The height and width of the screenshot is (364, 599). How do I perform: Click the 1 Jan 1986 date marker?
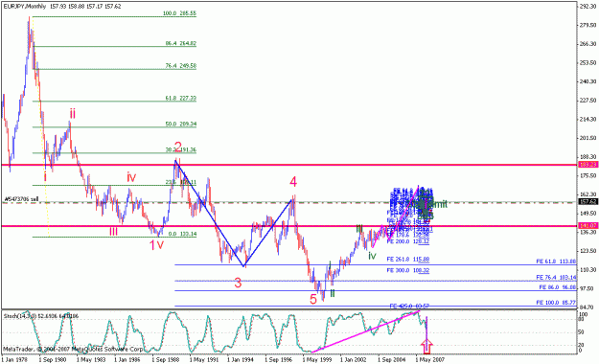click(127, 360)
